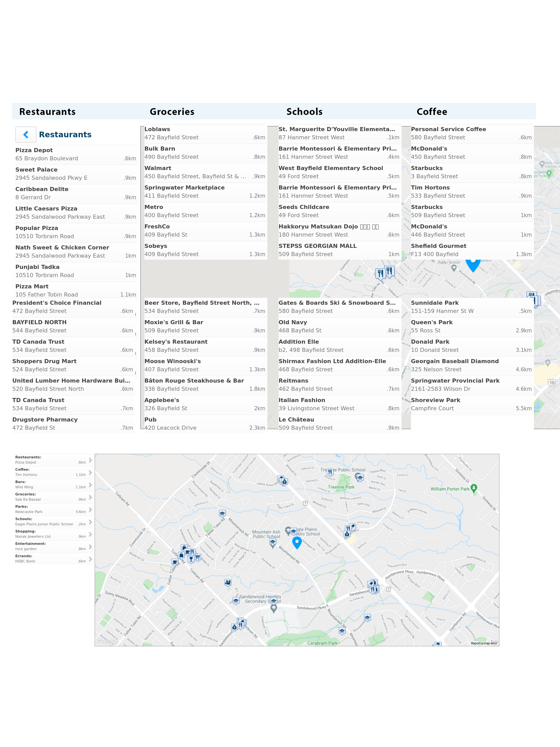
Task: Open the Loblaws 472 Bayfield Street entry
Action: tap(204, 133)
